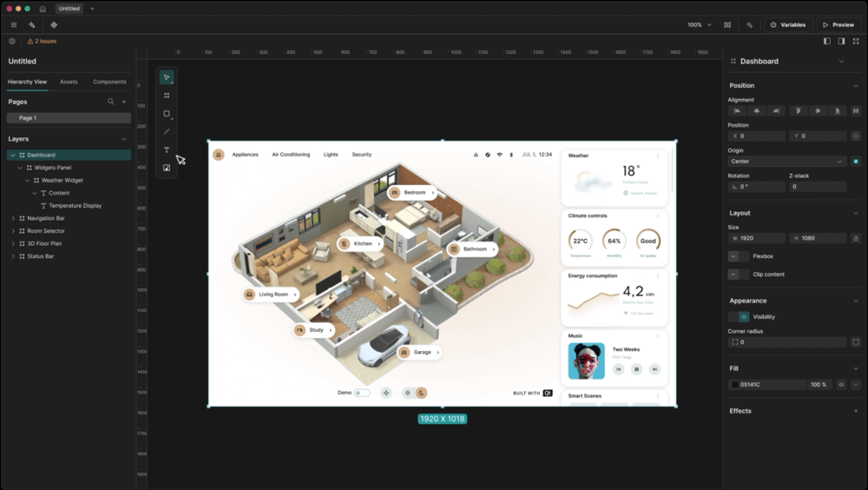Open the 2 Issues warning
868x490 pixels.
(42, 41)
